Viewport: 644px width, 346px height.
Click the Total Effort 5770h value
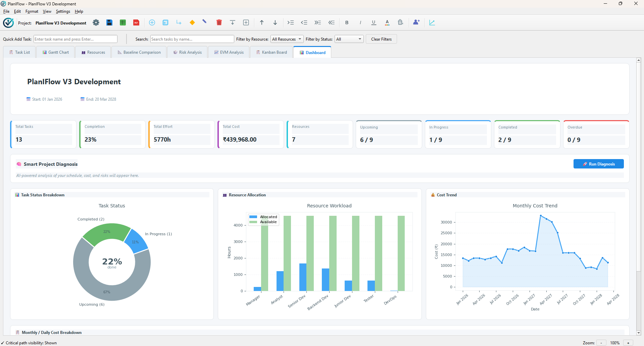click(x=162, y=140)
